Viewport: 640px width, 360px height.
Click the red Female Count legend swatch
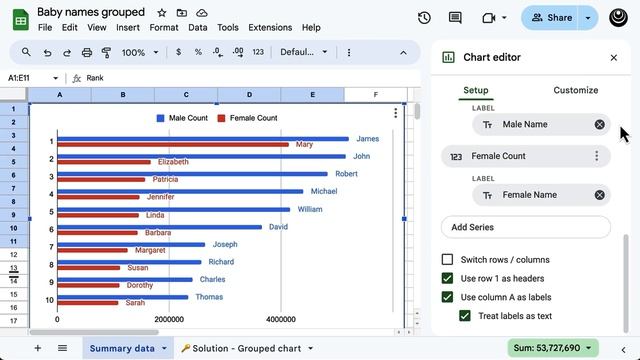point(221,118)
